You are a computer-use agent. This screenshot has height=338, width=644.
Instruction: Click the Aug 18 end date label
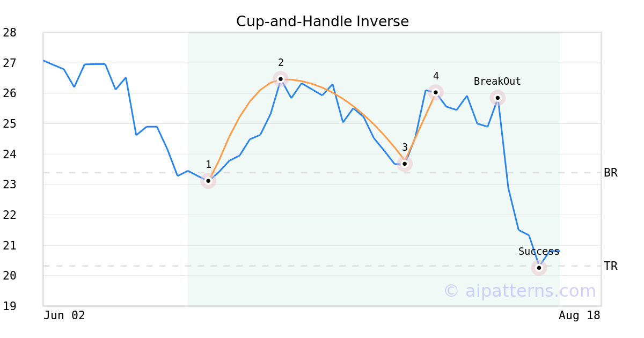(580, 315)
